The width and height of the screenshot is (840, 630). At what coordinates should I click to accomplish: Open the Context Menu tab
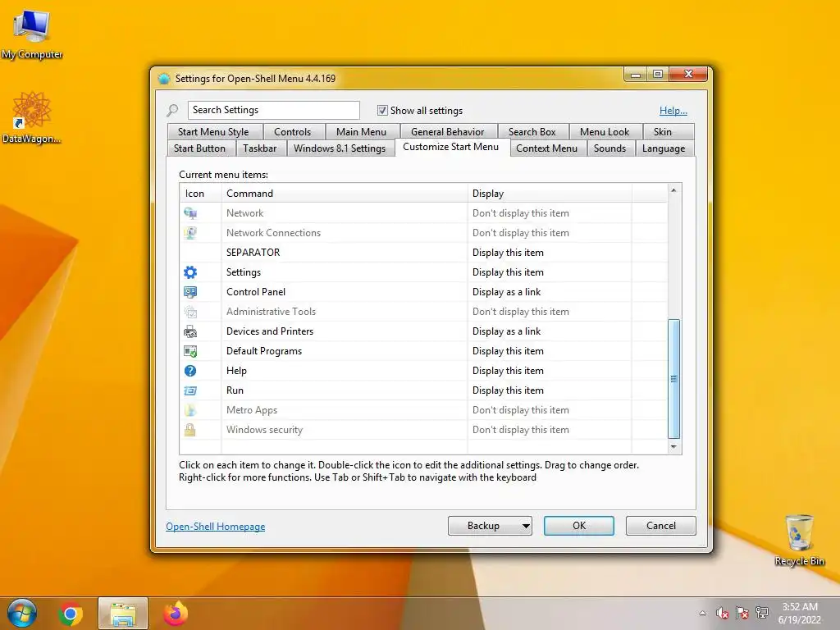click(547, 148)
